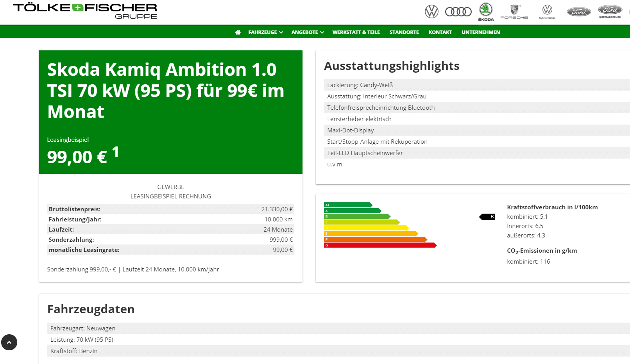630x364 pixels.
Task: Open the Unternehmen menu item
Action: click(x=481, y=32)
